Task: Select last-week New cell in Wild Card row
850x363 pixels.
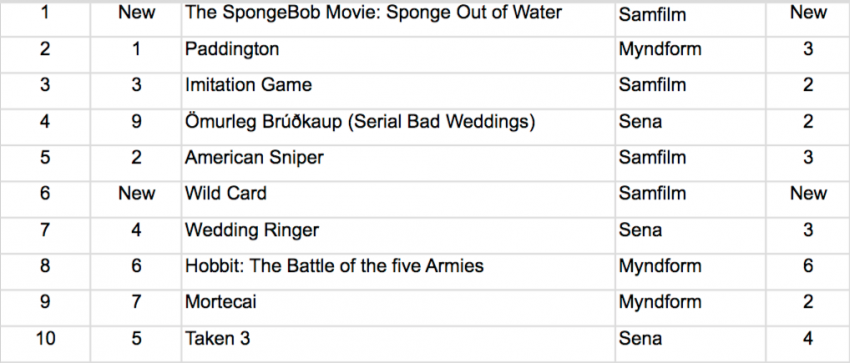Action: (136, 199)
